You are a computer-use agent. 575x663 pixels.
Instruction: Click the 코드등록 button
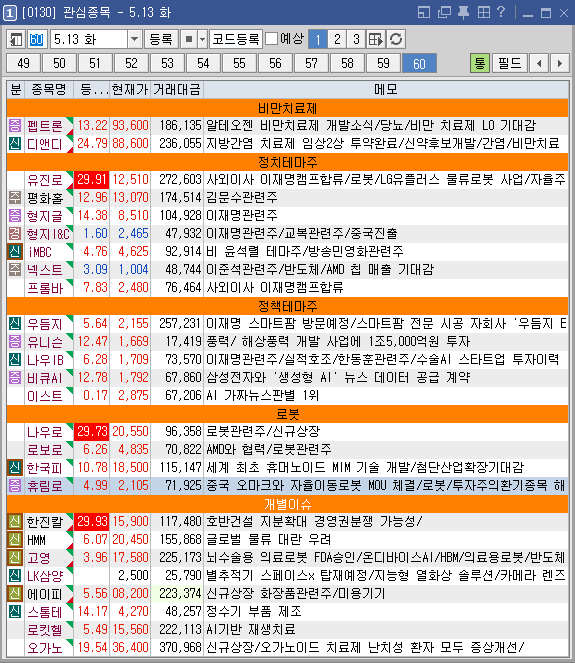pos(236,40)
